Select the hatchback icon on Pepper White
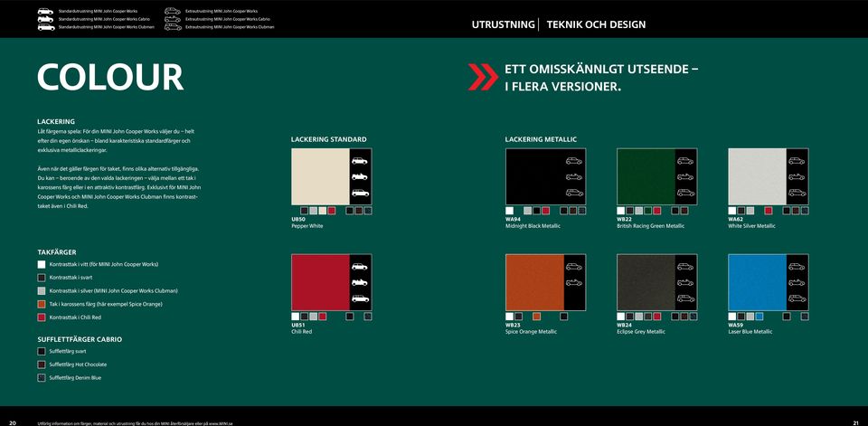Image resolution: width=868 pixels, height=426 pixels. [360, 161]
